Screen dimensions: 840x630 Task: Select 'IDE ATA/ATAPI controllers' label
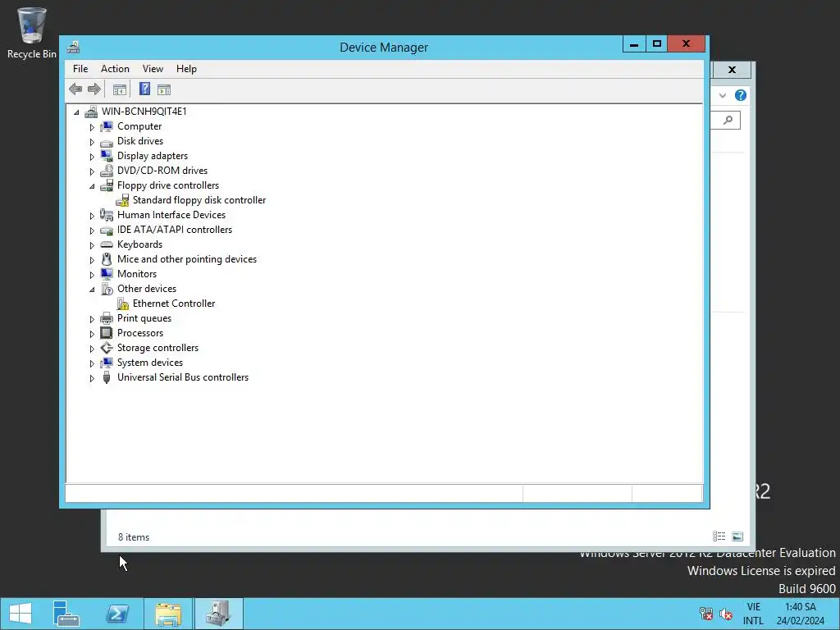tap(175, 230)
